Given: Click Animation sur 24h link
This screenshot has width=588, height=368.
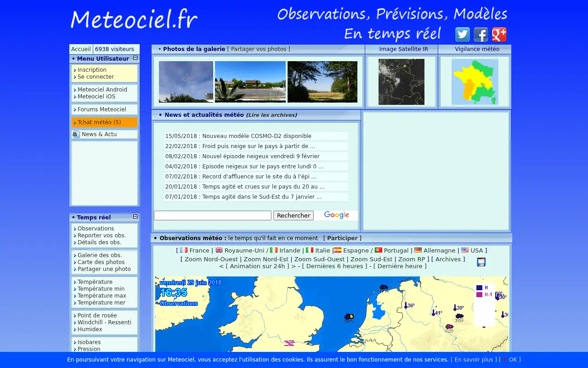Looking at the screenshot, I should [259, 266].
